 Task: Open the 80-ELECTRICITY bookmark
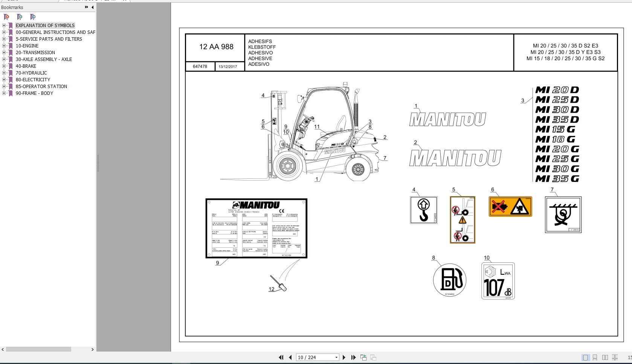click(33, 80)
